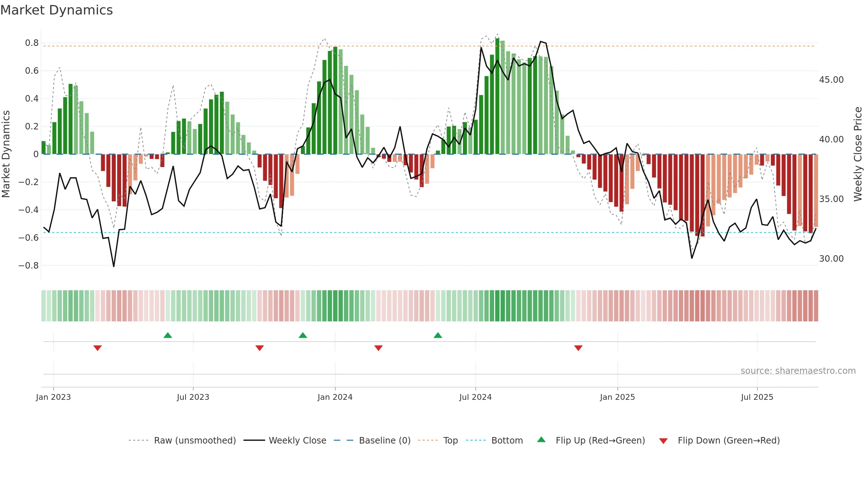Toggle the Baseline (0) legend entry
This screenshot has height=488, width=868.
pos(372,440)
